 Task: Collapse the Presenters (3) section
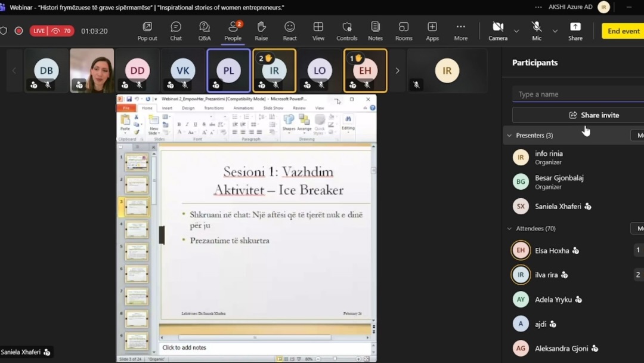(509, 135)
